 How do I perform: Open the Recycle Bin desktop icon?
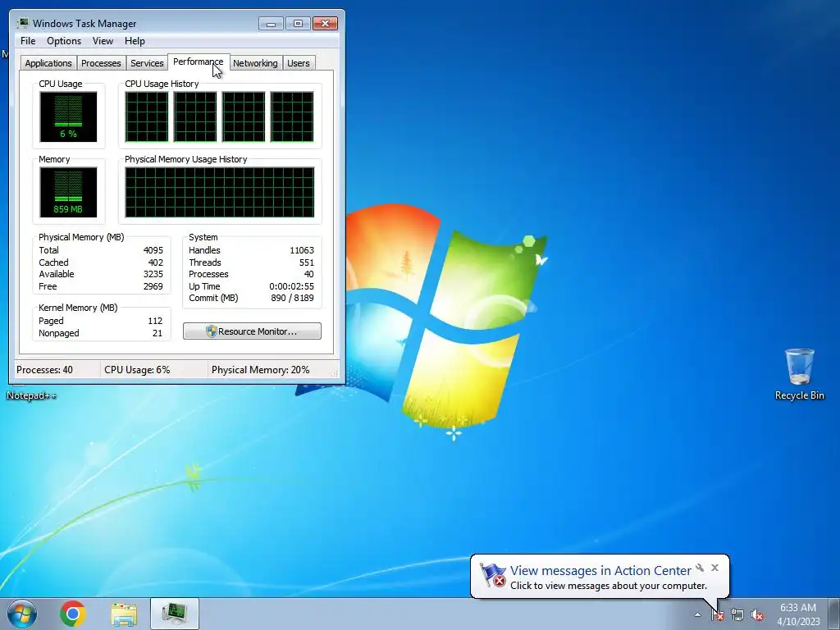(799, 374)
